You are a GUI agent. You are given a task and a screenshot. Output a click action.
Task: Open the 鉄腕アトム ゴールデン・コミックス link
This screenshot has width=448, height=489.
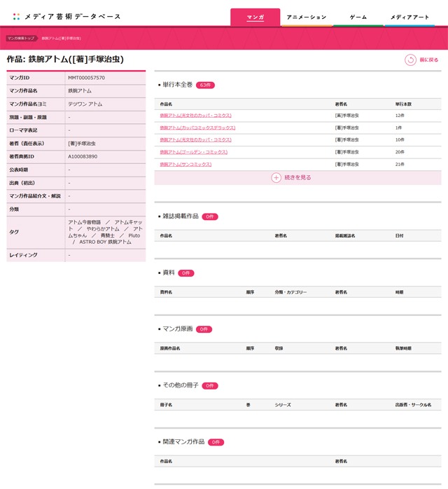tap(195, 152)
